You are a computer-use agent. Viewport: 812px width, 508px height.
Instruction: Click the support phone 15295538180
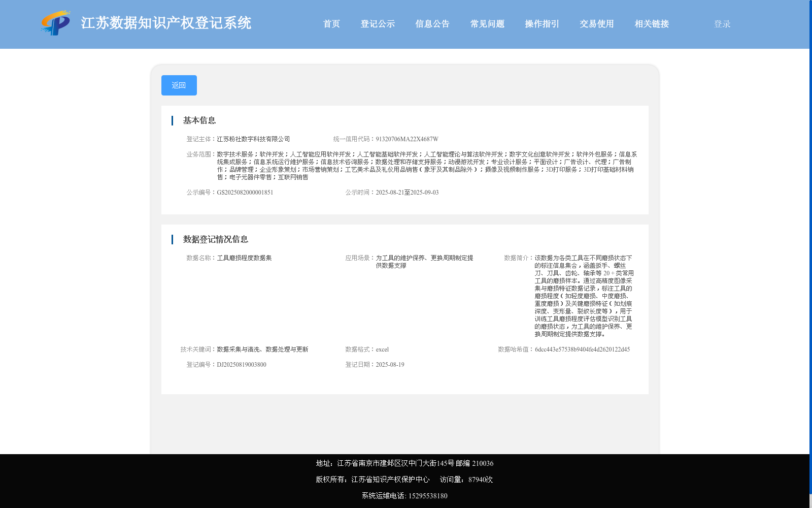point(428,496)
